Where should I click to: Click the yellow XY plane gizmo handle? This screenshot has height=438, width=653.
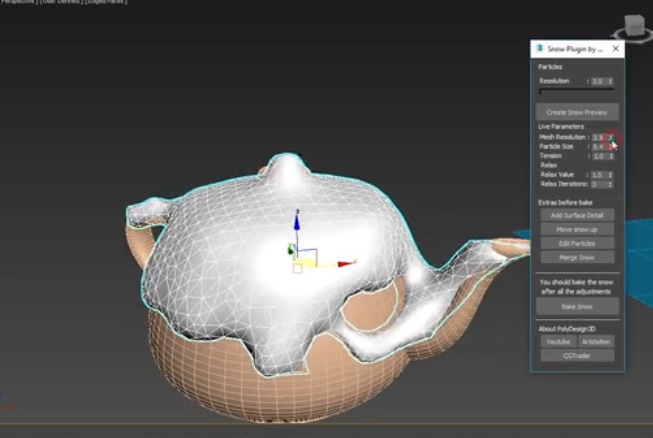point(305,263)
